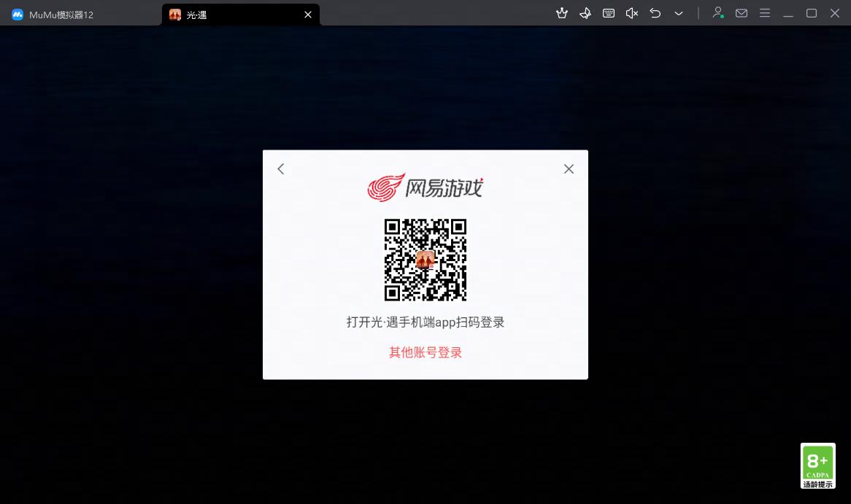Viewport: 851px width, 504px height.
Task: Open the user account icon
Action: click(718, 12)
